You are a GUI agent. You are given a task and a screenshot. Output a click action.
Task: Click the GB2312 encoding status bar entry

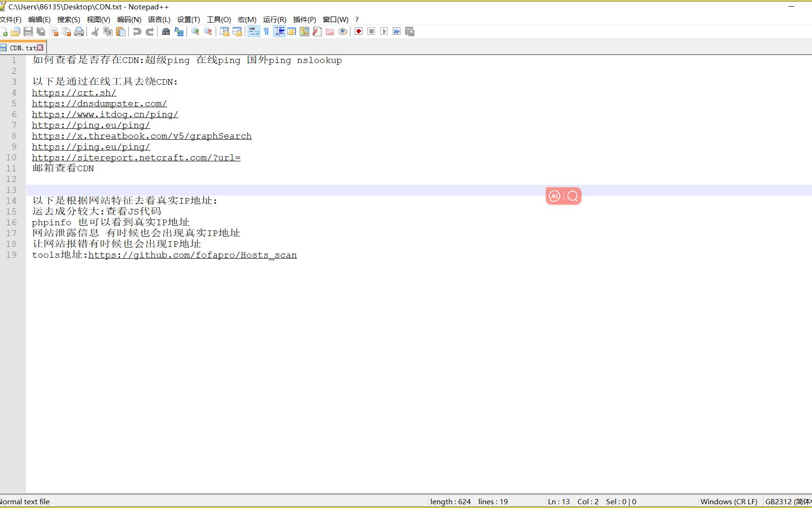coord(788,501)
